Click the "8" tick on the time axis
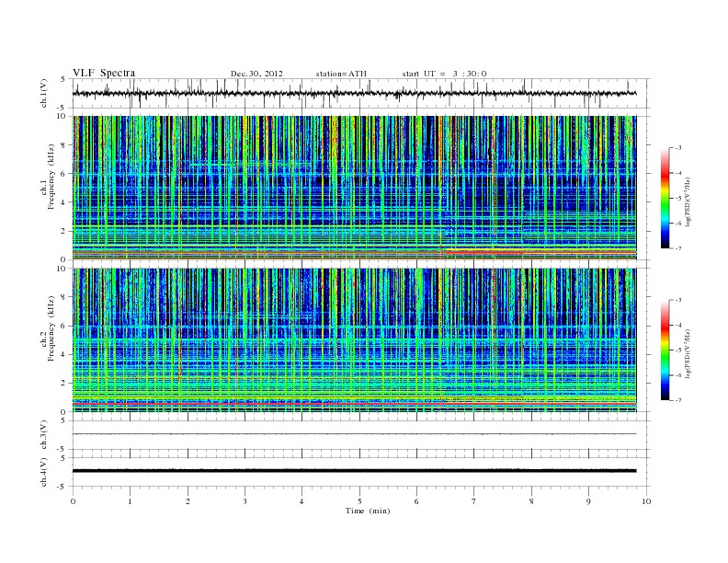Screen dimensions: 728x563 pos(531,501)
